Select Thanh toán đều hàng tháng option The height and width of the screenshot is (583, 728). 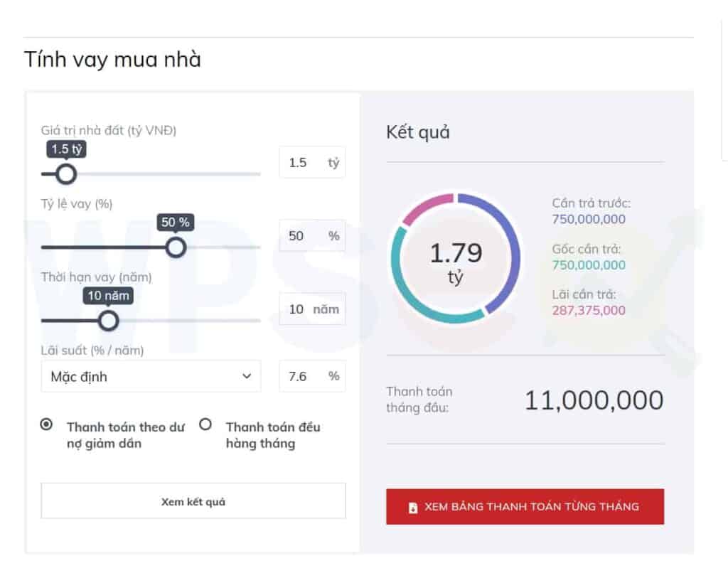coord(205,424)
